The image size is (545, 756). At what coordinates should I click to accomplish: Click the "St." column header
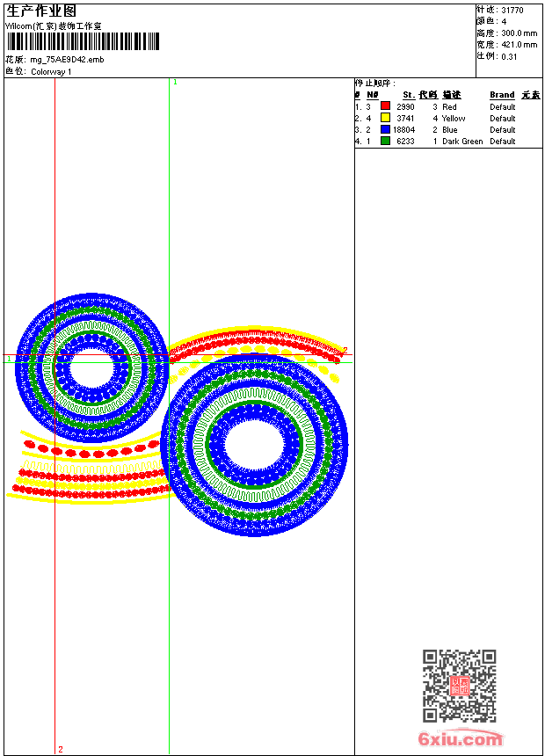click(409, 95)
